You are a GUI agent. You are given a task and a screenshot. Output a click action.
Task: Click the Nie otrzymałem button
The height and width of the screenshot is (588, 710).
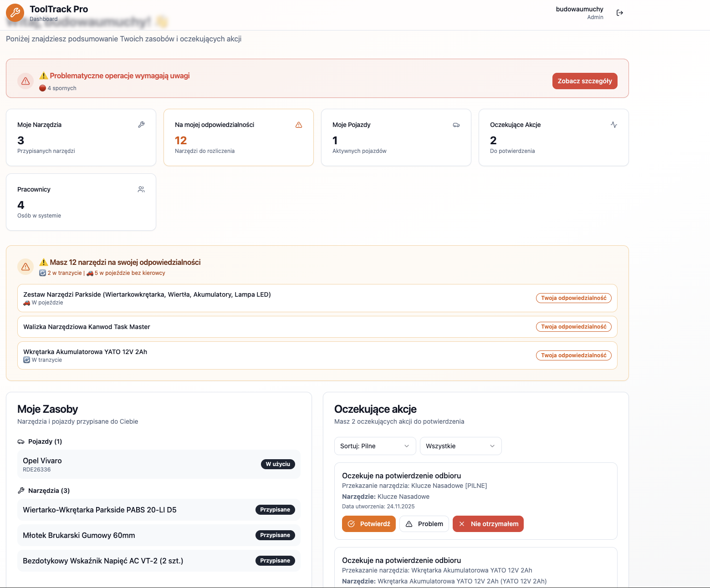(x=488, y=524)
